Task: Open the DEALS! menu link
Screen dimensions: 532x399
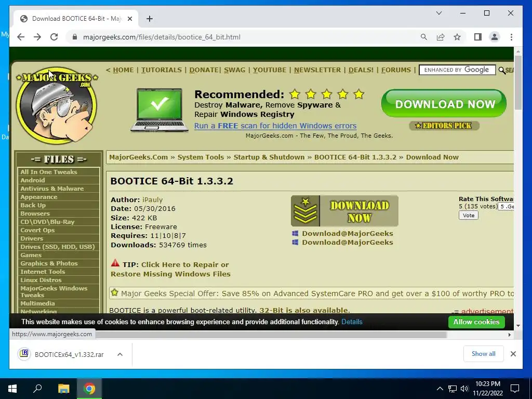Action: 361,70
